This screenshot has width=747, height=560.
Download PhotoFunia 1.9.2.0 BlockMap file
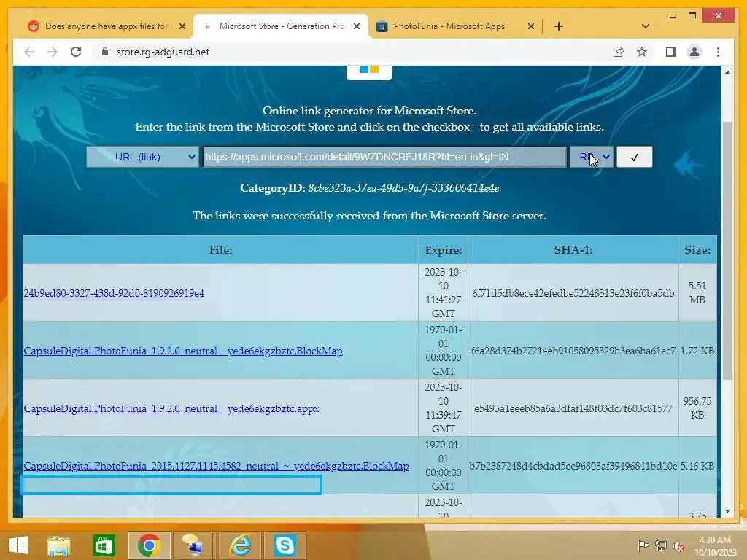point(183,351)
